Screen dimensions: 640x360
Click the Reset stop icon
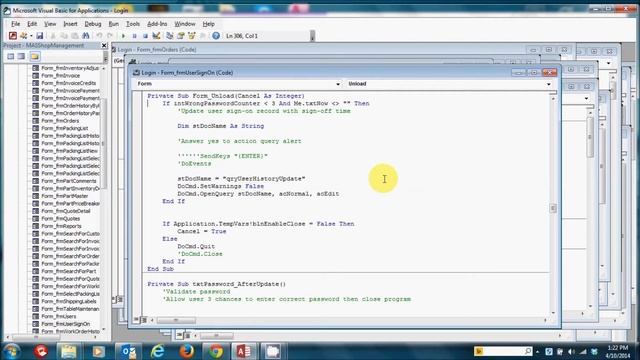[145, 36]
